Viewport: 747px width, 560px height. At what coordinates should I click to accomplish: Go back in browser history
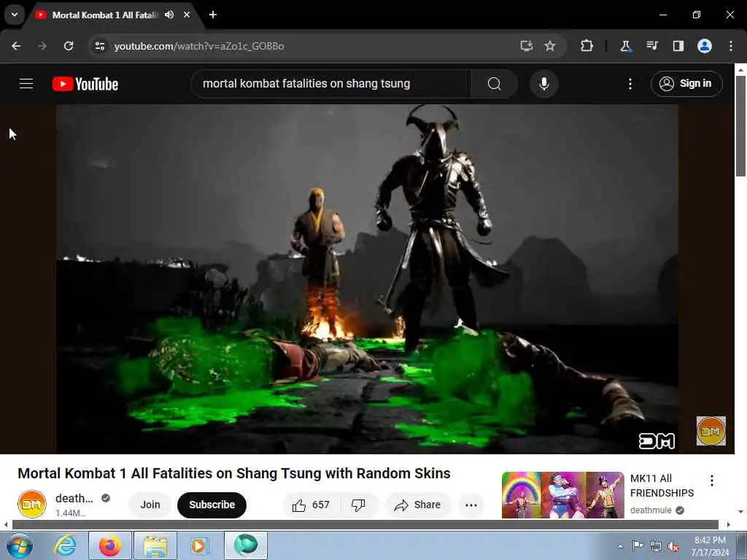[x=16, y=46]
